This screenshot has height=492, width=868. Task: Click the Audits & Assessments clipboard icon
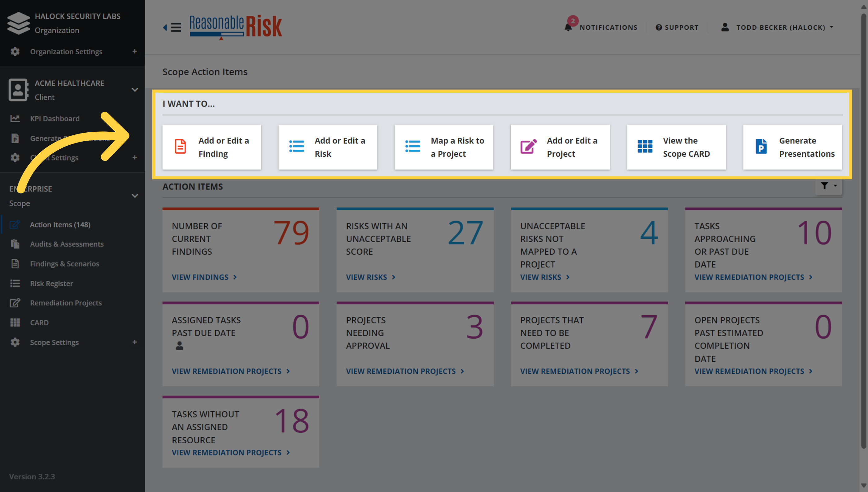coord(15,244)
